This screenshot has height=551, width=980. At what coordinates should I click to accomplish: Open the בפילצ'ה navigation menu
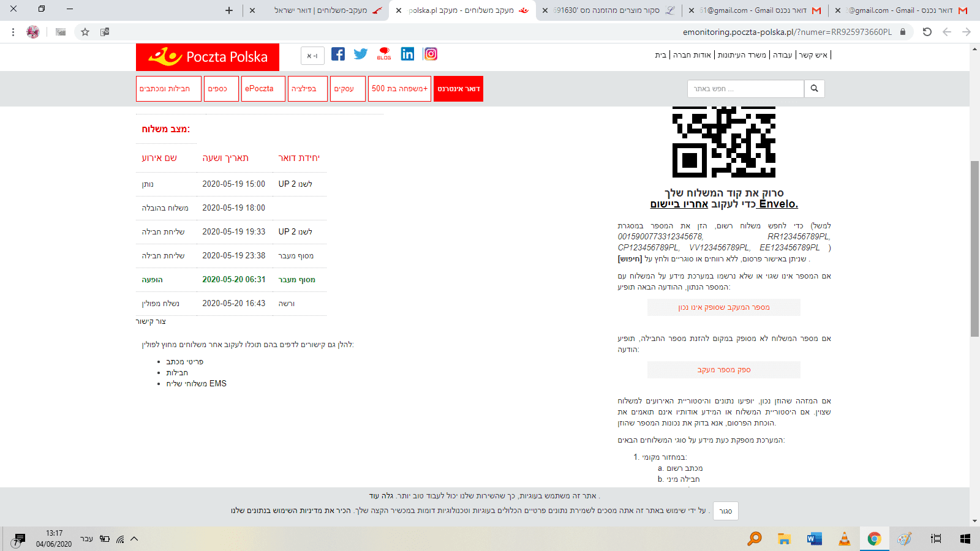tap(307, 89)
